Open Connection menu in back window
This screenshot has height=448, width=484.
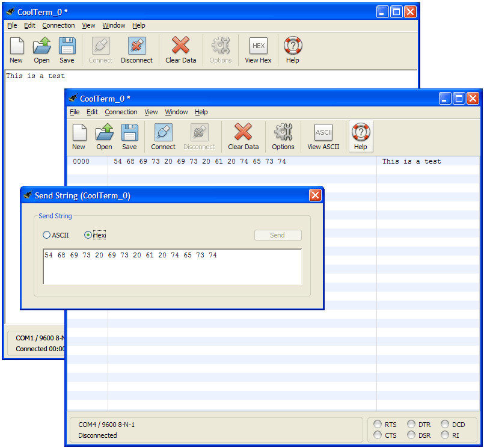pos(58,25)
